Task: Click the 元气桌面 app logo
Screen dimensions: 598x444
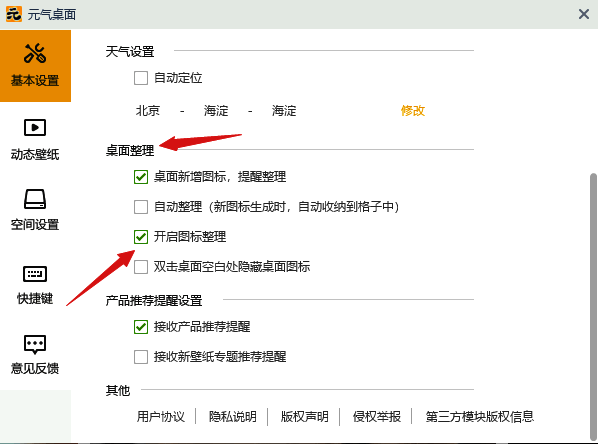Action: click(14, 14)
